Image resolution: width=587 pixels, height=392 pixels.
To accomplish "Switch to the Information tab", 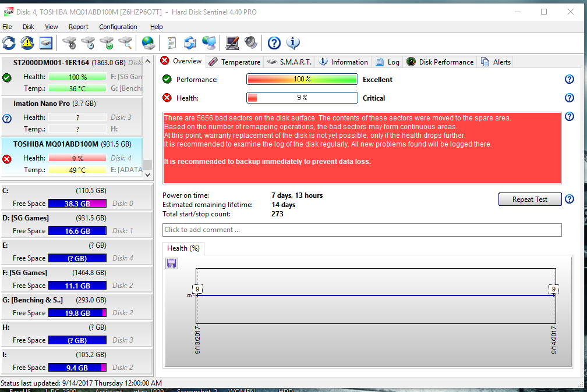I will click(344, 62).
